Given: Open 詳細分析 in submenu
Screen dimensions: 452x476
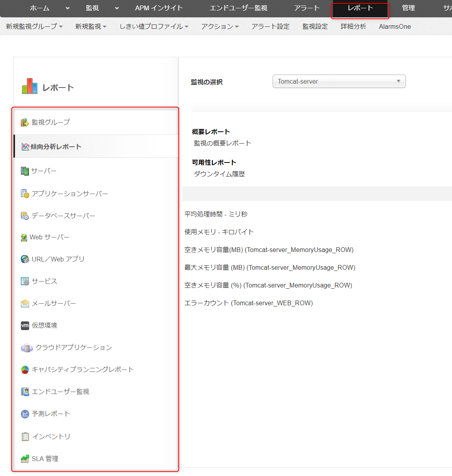Looking at the screenshot, I should pyautogui.click(x=353, y=26).
